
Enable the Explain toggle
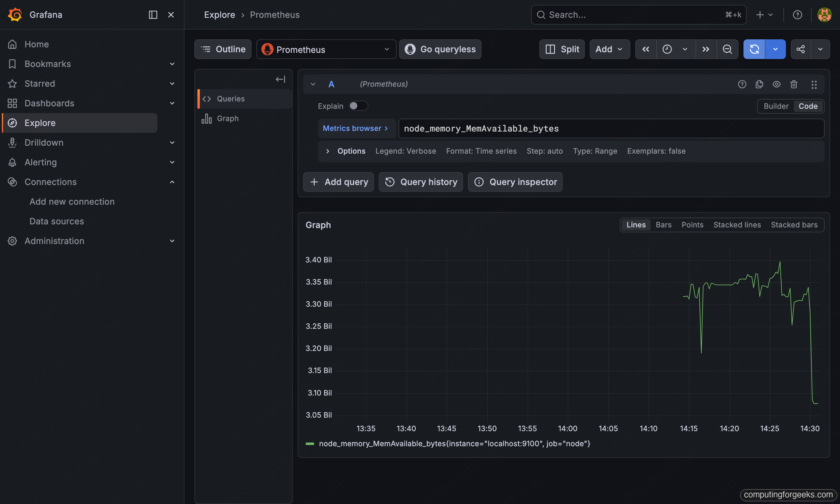point(359,106)
